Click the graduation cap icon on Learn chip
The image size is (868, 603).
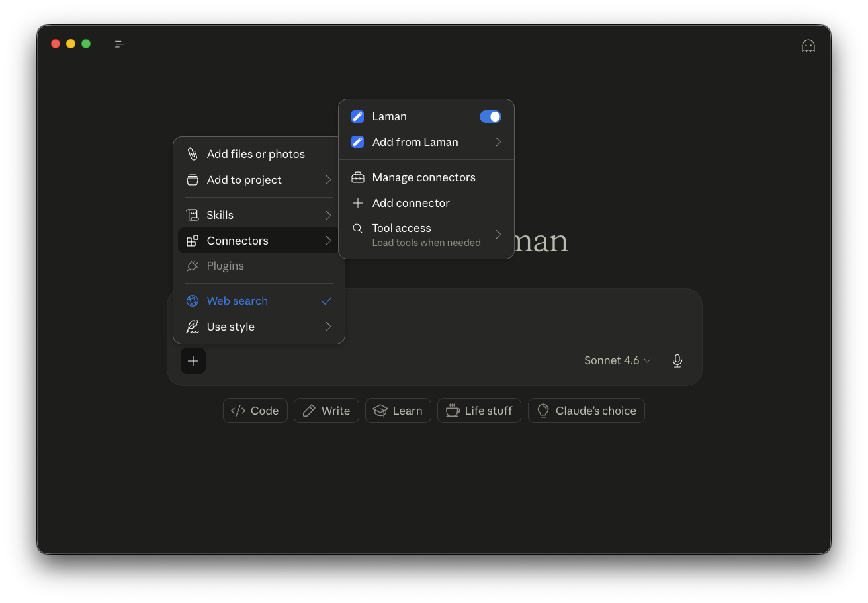[x=380, y=411]
